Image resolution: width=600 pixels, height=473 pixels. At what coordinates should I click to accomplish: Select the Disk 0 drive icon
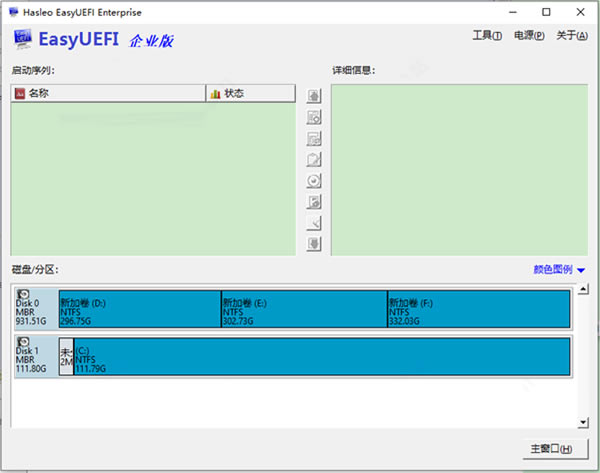pos(23,294)
